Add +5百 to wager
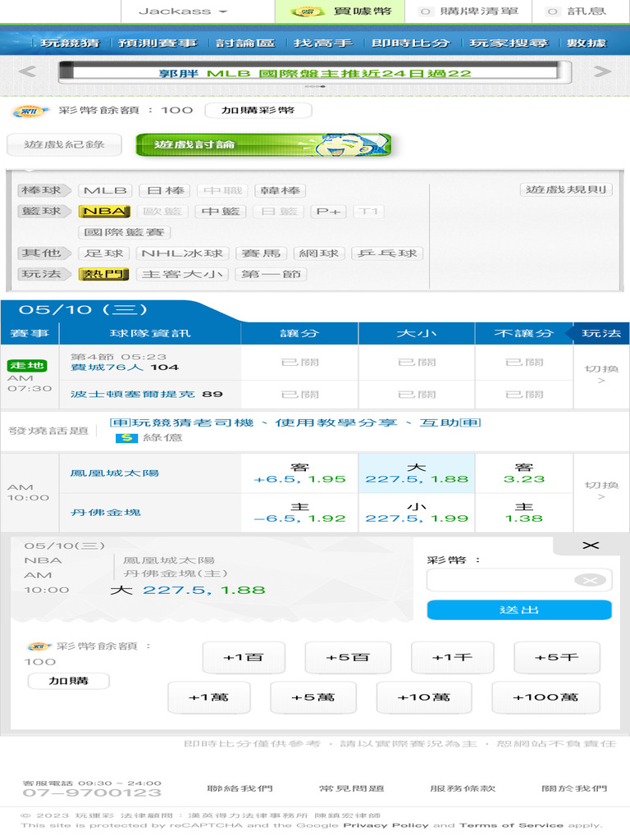Viewport: 630px width, 840px height. click(348, 657)
